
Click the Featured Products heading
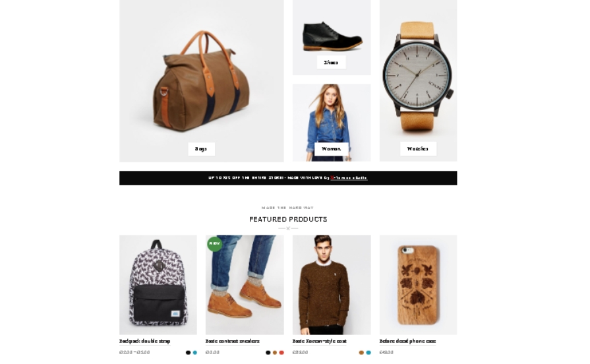click(x=288, y=220)
